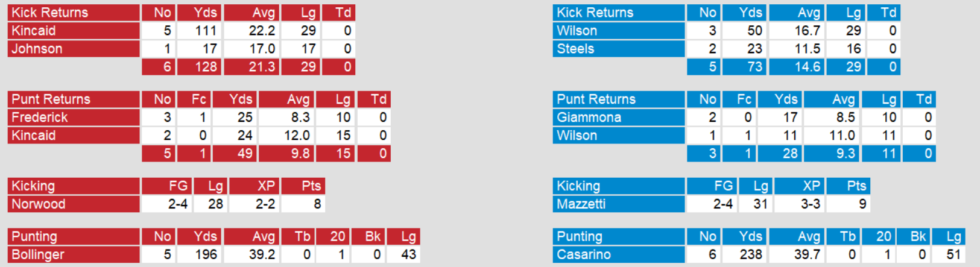
Task: Click the red Kick Returns header
Action: (74, 13)
